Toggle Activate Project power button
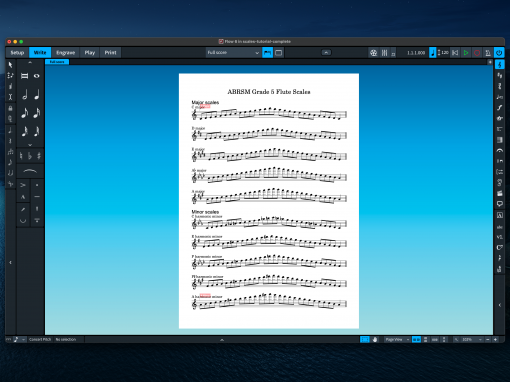Image resolution: width=510 pixels, height=382 pixels. pyautogui.click(x=499, y=53)
